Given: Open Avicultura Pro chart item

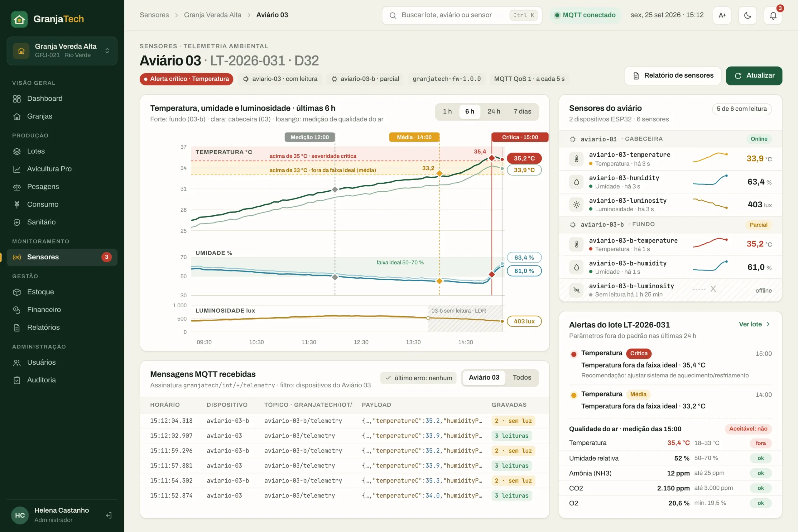Looking at the screenshot, I should pos(62,169).
